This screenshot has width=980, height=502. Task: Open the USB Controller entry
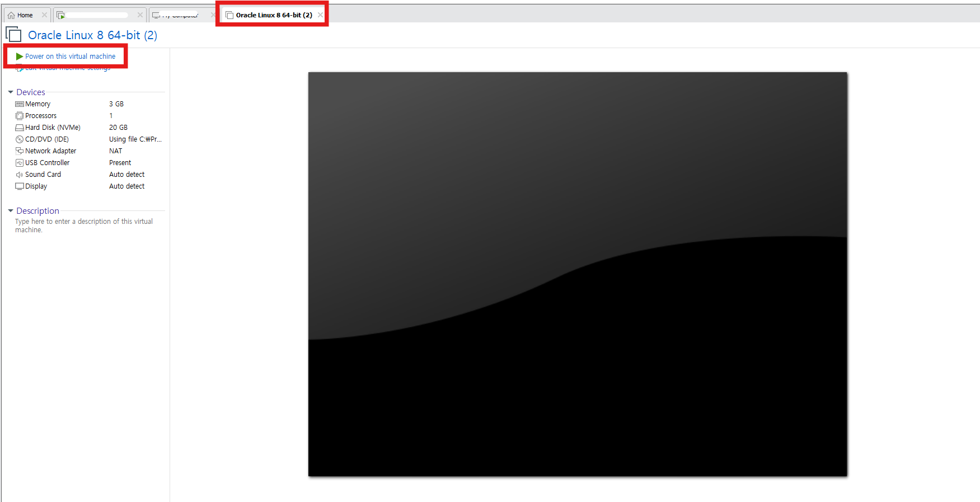pyautogui.click(x=48, y=163)
